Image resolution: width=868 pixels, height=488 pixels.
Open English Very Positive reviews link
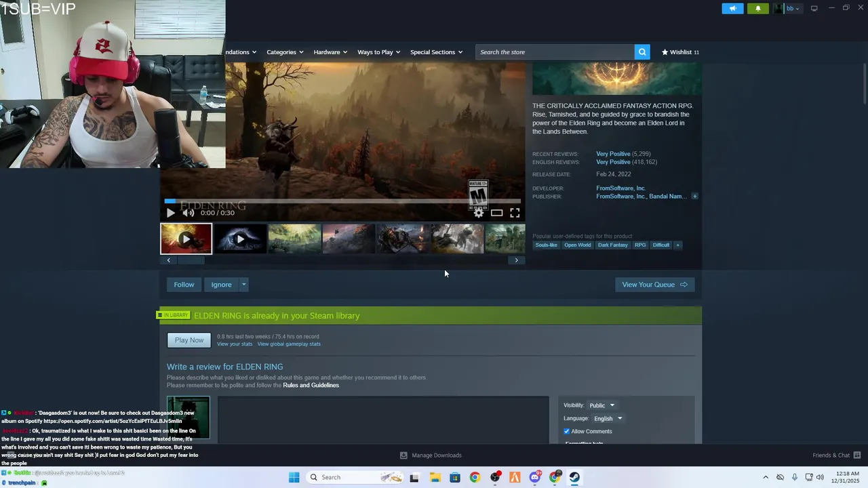click(613, 162)
